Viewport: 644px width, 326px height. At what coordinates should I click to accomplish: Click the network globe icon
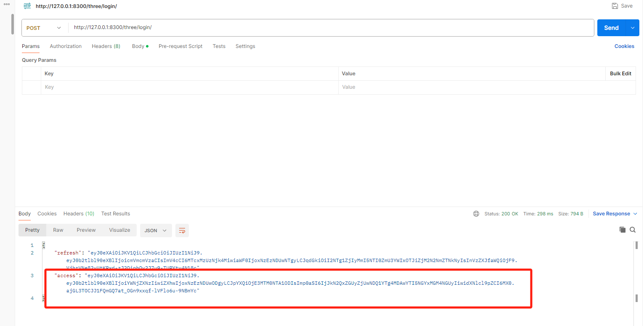(476, 214)
